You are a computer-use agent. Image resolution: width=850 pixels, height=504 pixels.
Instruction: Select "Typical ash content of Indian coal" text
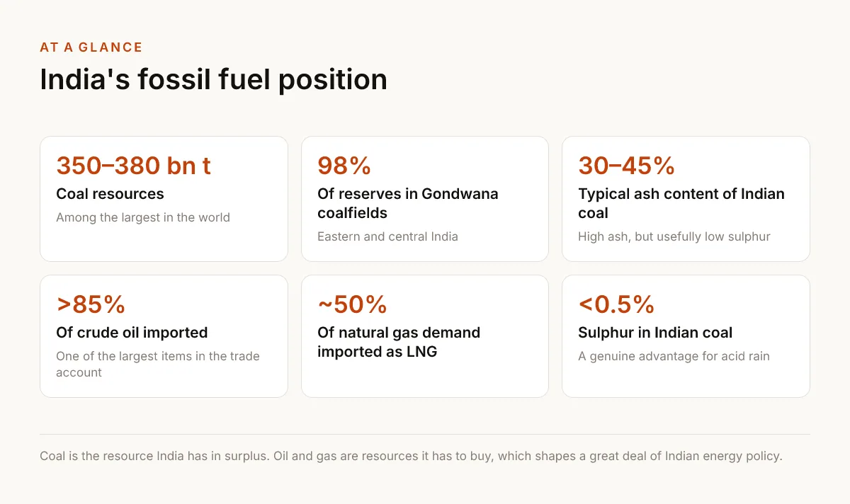681,203
